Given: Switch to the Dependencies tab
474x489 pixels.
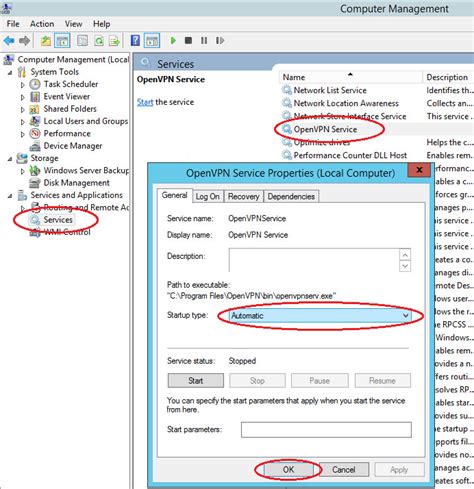Looking at the screenshot, I should point(291,196).
